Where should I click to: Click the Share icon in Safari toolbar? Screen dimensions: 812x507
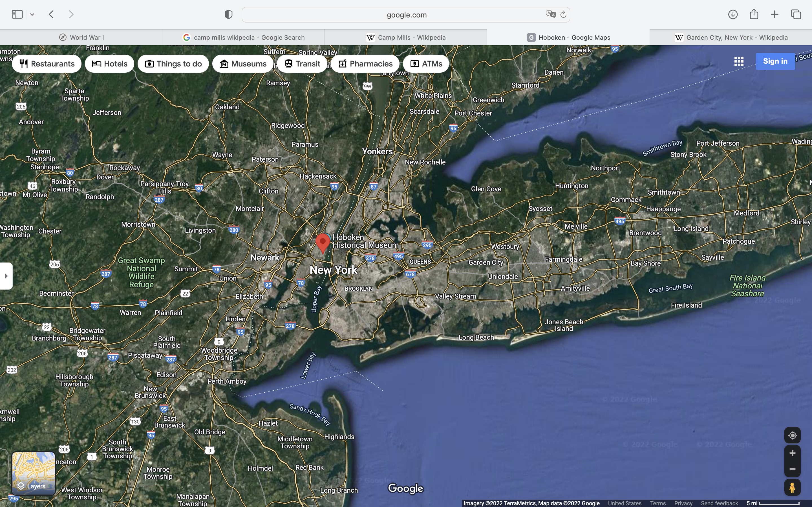(754, 14)
